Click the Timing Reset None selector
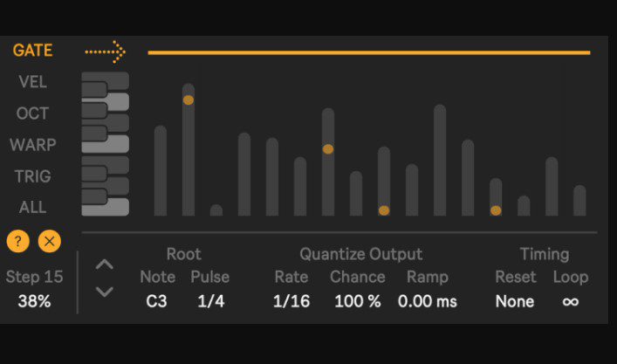Viewport: 617px width, 364px height. [x=514, y=301]
